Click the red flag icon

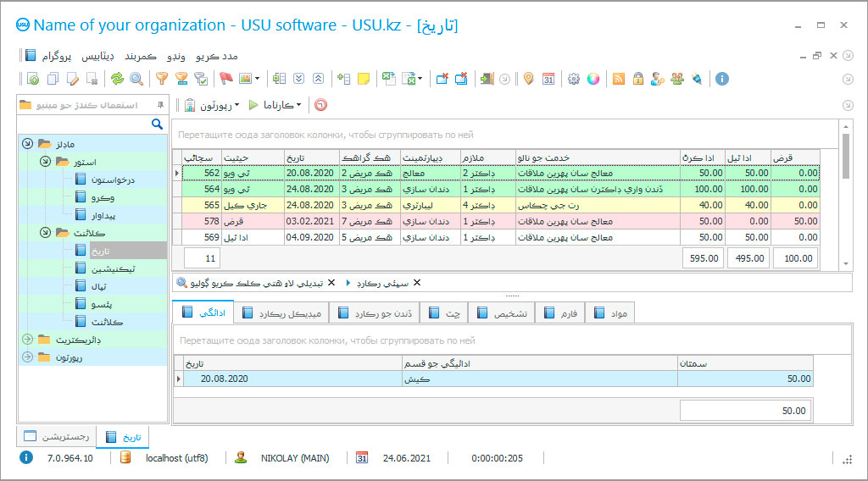click(x=225, y=79)
